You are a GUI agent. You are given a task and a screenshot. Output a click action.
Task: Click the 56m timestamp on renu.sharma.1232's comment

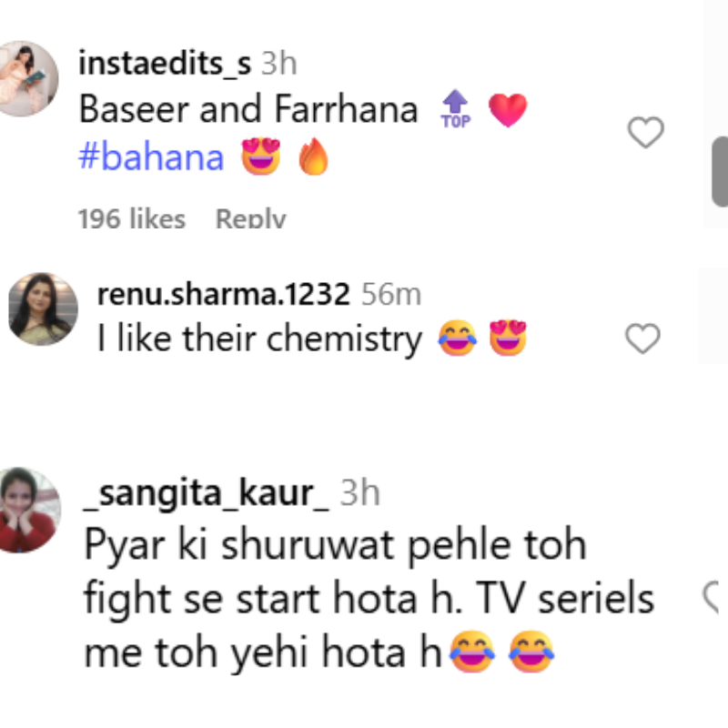[391, 294]
